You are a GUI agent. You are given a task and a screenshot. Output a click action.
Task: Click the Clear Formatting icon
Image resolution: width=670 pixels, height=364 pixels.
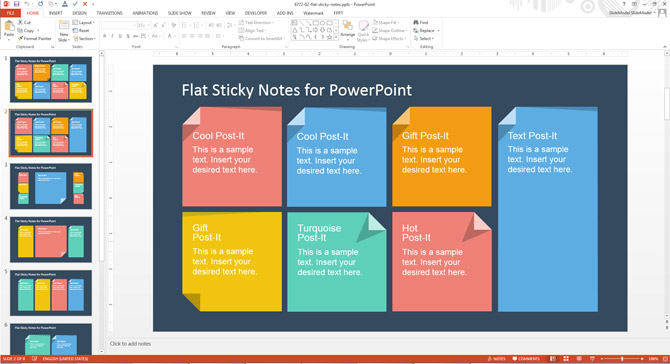(x=173, y=26)
